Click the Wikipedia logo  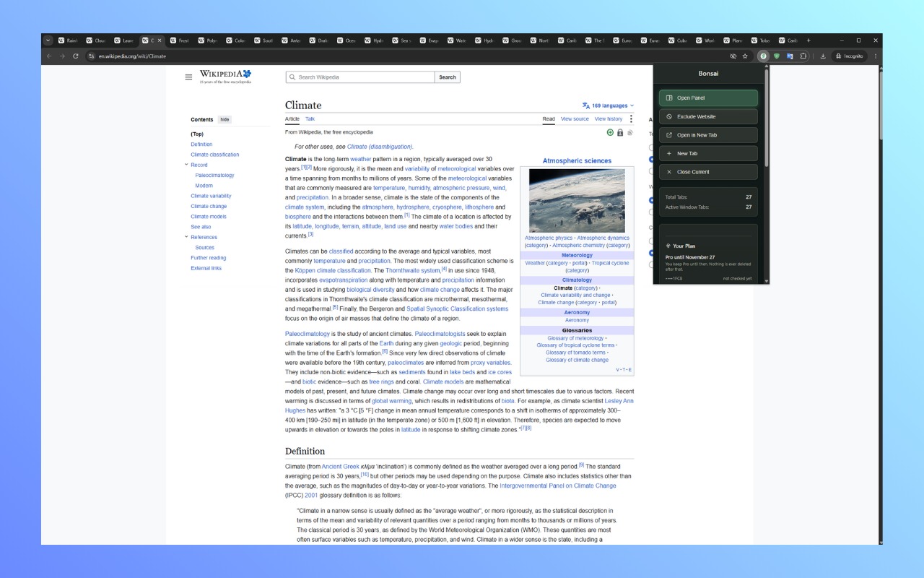(226, 77)
